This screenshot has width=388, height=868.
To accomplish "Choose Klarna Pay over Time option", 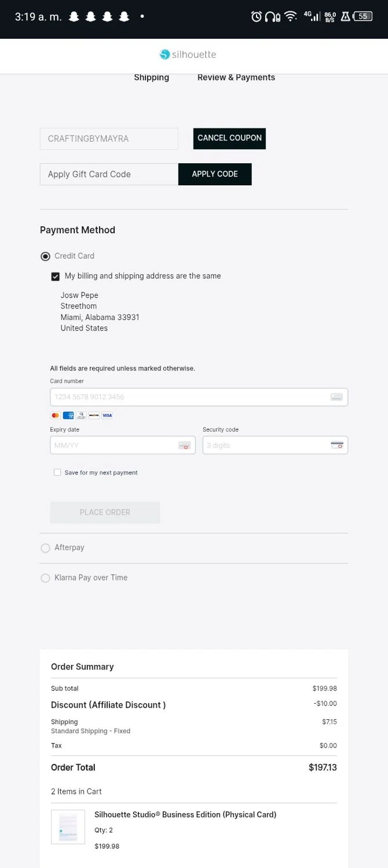I will [46, 578].
